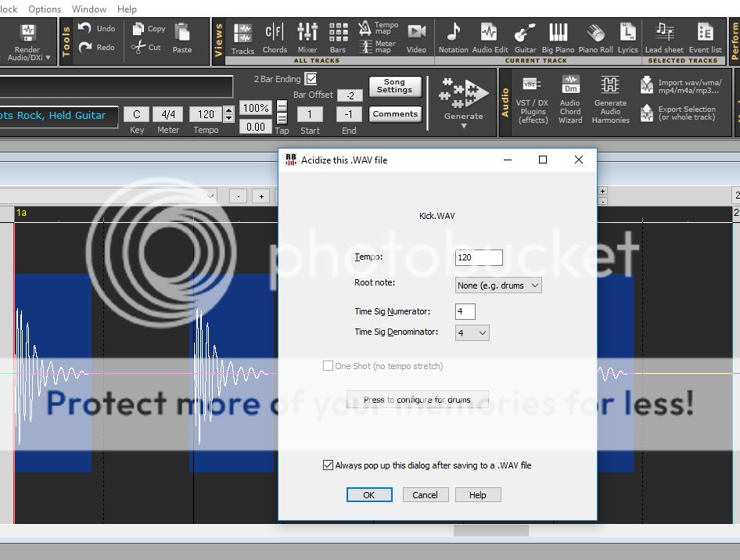This screenshot has width=740, height=560.
Task: Open Help for the Acidize dialog
Action: pos(478,495)
